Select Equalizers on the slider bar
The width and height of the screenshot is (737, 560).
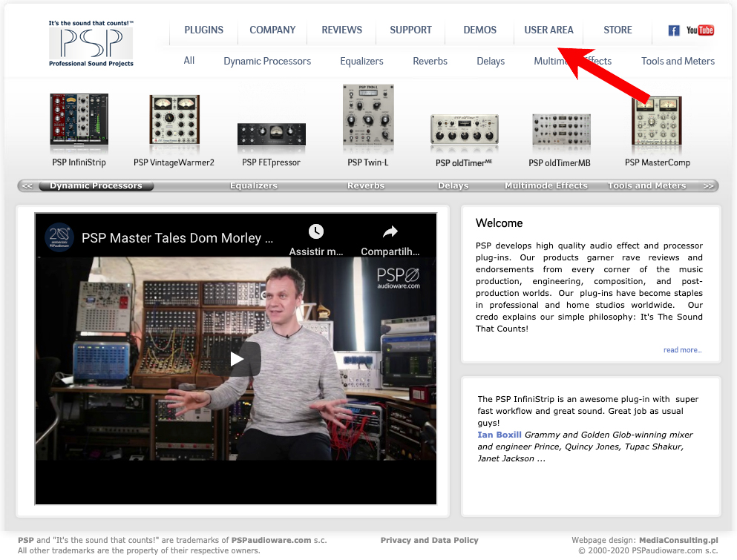254,185
